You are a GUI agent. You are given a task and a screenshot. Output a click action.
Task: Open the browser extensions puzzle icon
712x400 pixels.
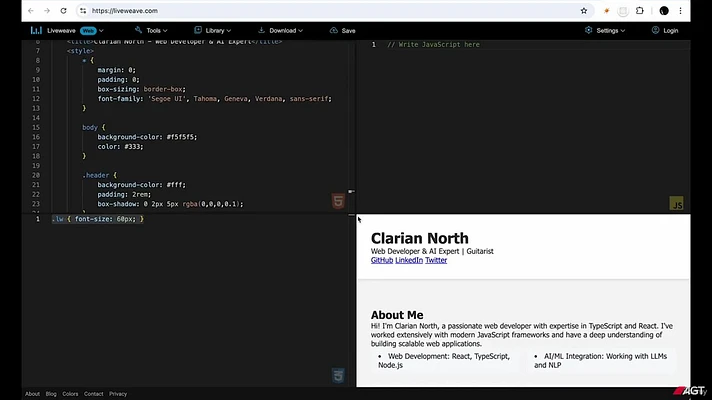pos(640,11)
